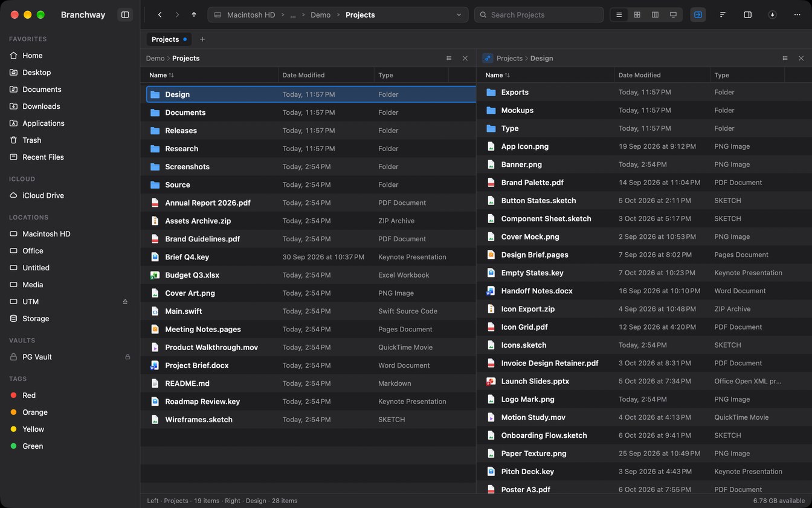Go forward with the forward arrow

point(177,15)
